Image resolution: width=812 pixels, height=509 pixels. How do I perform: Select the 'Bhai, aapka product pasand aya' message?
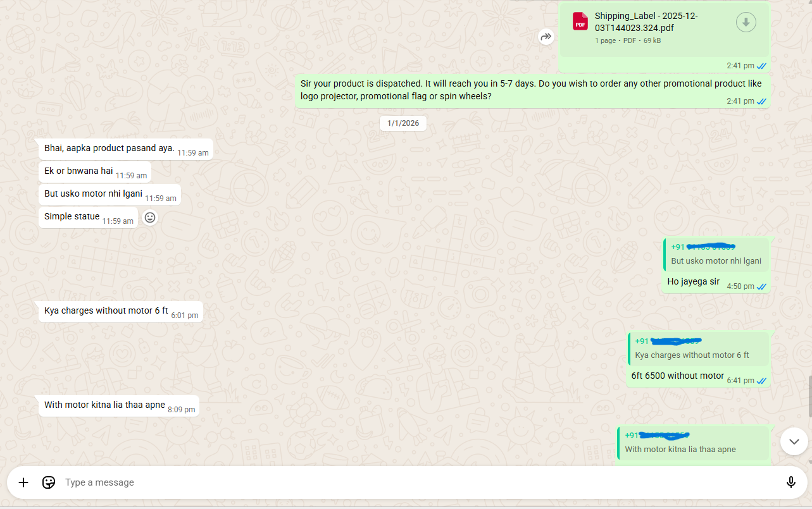[x=109, y=149]
